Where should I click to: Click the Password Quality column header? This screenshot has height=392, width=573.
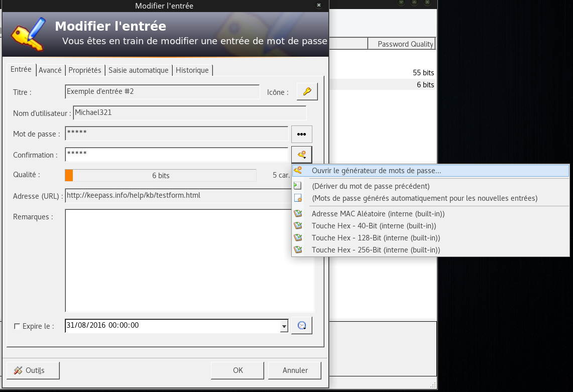[402, 44]
